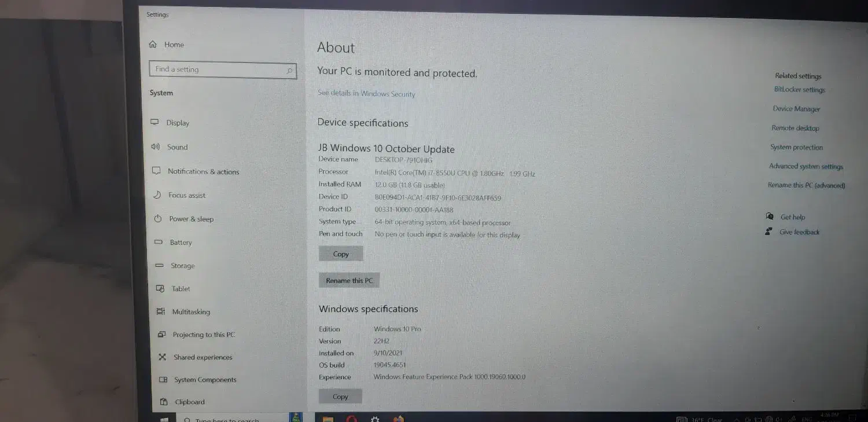The height and width of the screenshot is (422, 868).
Task: Click Product ID 00331-10000-00001-AA188
Action: [x=414, y=210]
